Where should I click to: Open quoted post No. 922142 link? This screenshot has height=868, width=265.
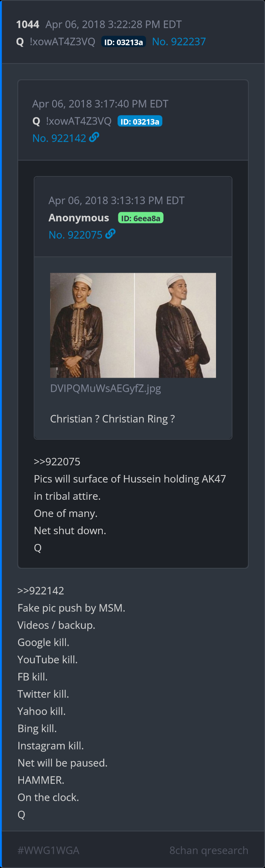[x=59, y=138]
